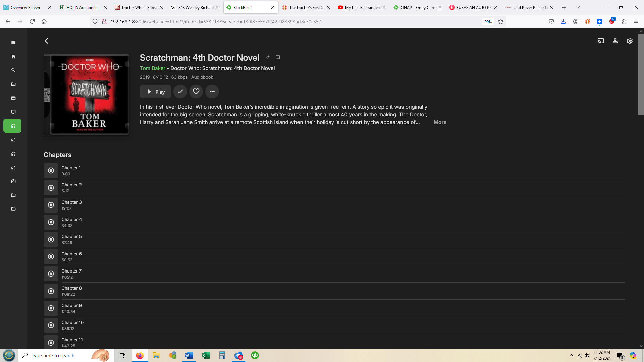
Task: Open the Tom Baker artist link
Action: [x=152, y=68]
